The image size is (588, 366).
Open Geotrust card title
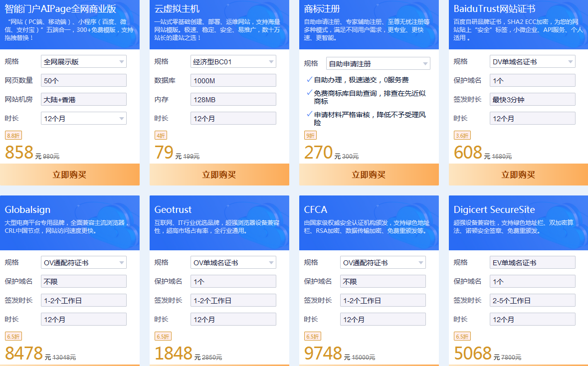[x=173, y=209]
